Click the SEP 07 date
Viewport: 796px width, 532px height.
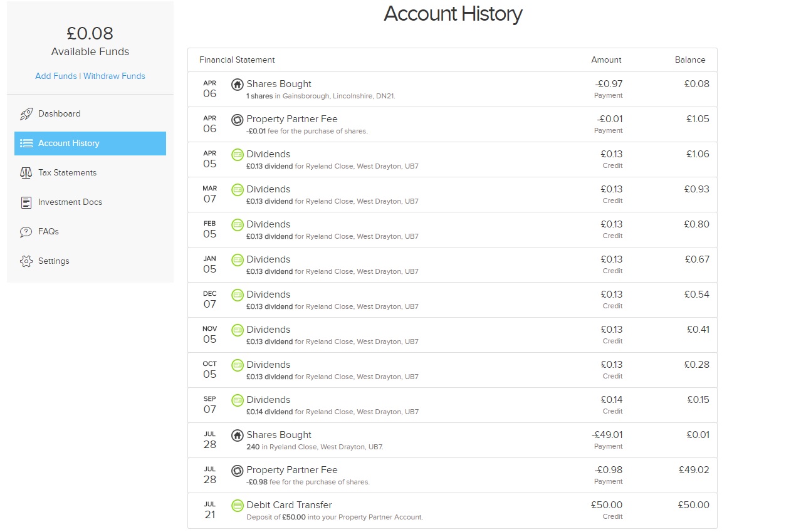pos(209,405)
